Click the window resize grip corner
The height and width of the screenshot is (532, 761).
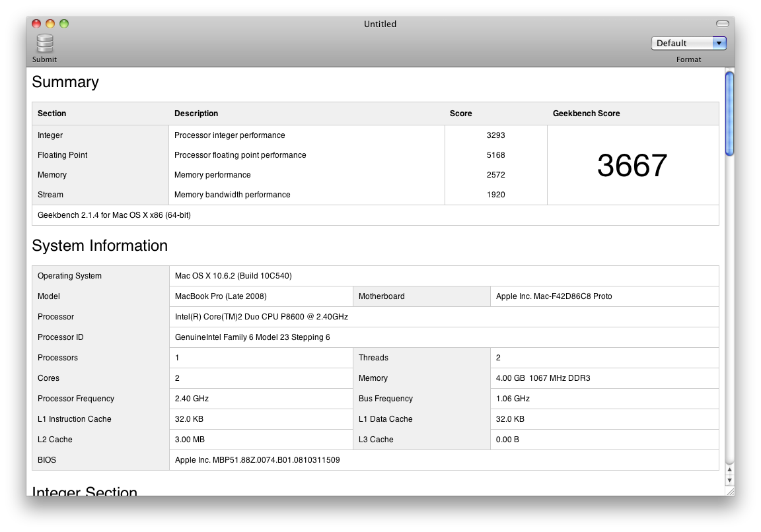click(730, 491)
